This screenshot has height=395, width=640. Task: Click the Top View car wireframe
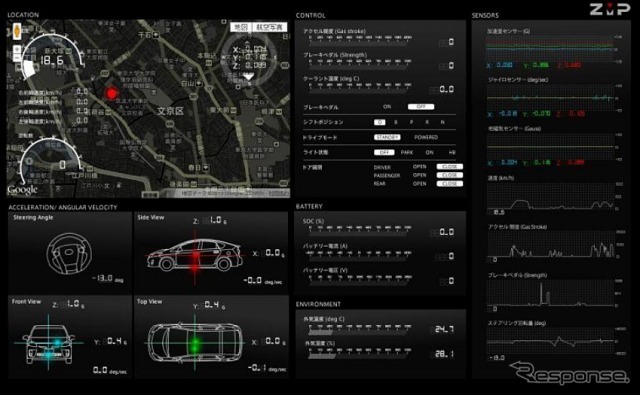pos(195,343)
